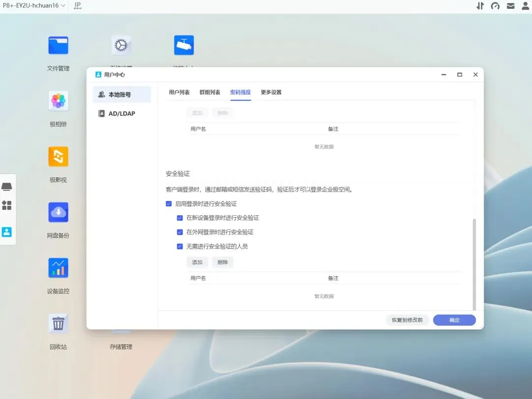Viewport: 532px width, 399px height.
Task: Toggle 在新设备登录时进行安全验证 checkbox
Action: (180, 218)
